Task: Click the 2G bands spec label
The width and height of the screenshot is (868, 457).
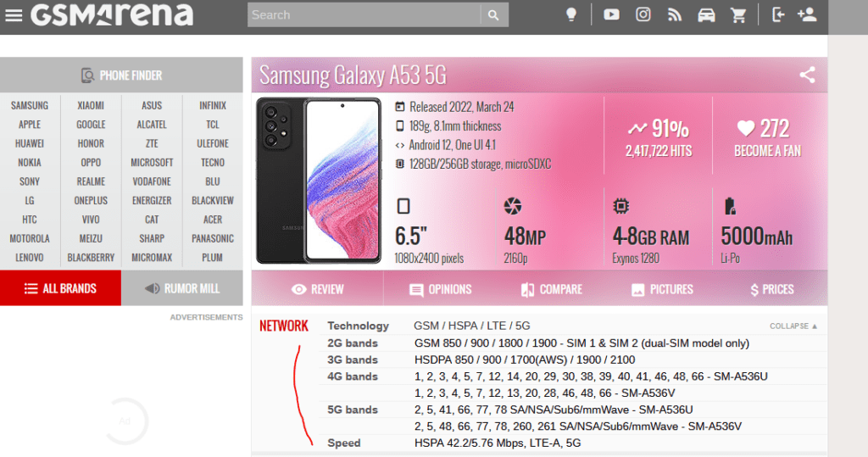Action: 352,343
